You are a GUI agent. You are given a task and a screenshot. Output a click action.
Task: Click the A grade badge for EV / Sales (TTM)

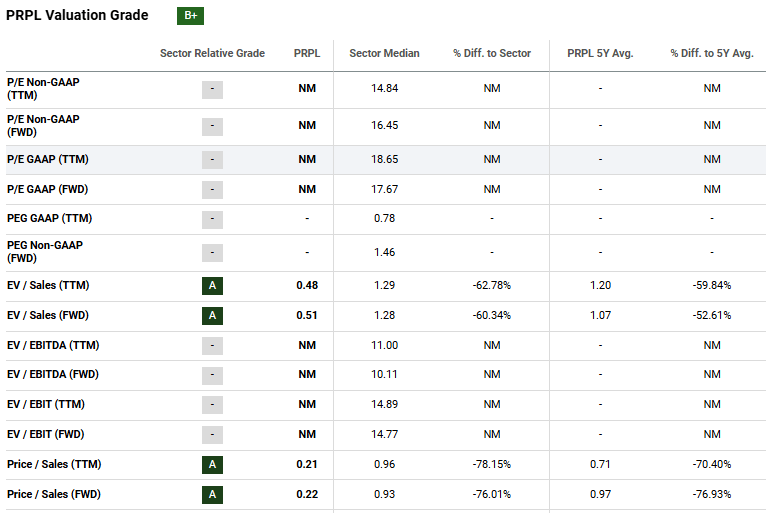pyautogui.click(x=212, y=286)
